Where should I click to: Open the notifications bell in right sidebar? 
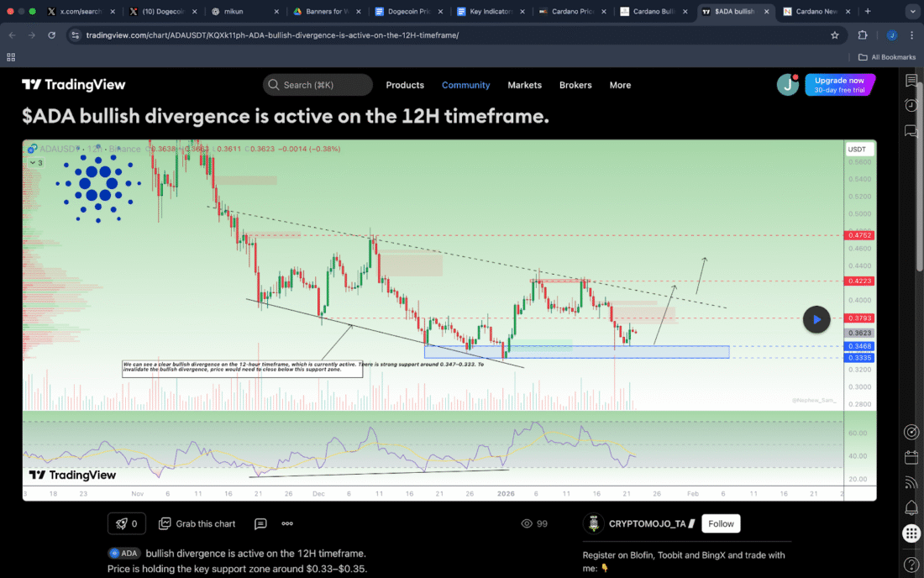[911, 507]
